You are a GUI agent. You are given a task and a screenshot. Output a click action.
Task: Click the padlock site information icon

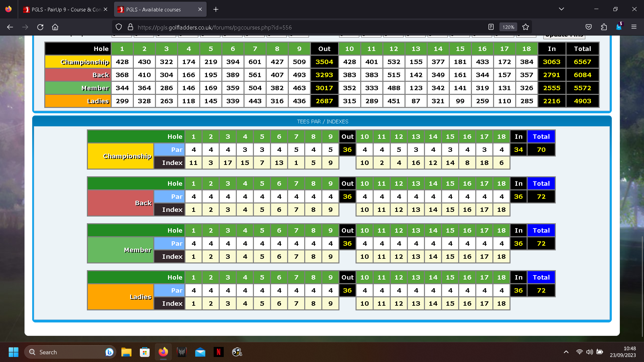130,27
